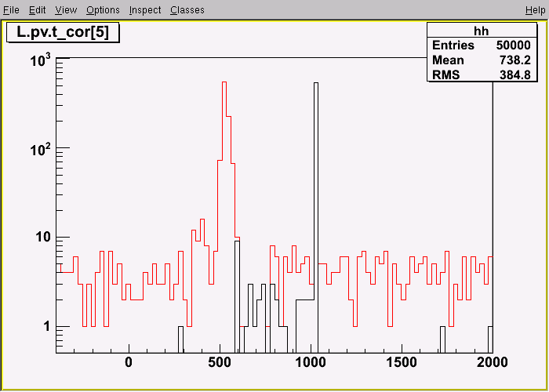Click the x-axis label 0
This screenshot has width=549, height=392.
coord(129,362)
